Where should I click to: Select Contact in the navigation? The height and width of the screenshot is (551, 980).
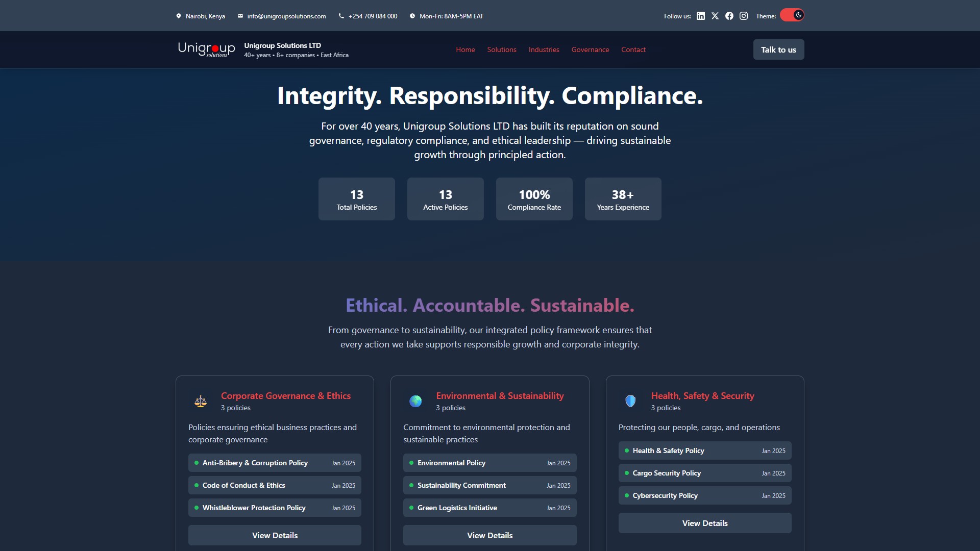click(x=633, y=49)
